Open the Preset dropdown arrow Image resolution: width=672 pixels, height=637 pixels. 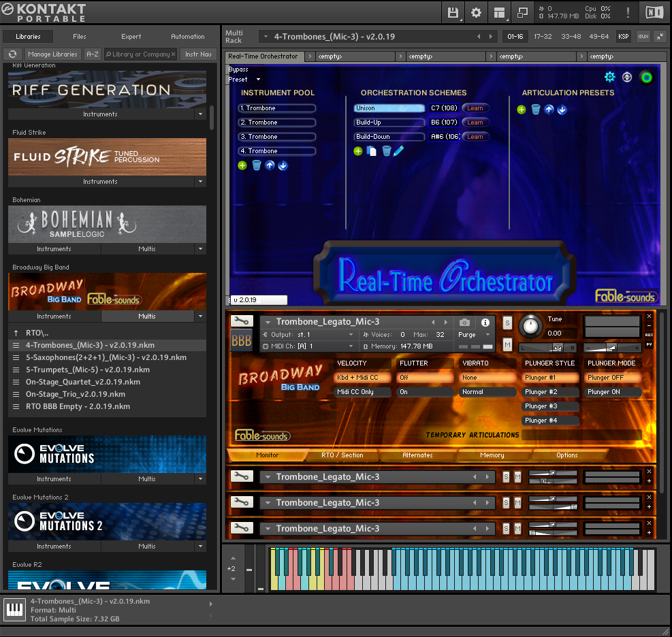tap(258, 79)
